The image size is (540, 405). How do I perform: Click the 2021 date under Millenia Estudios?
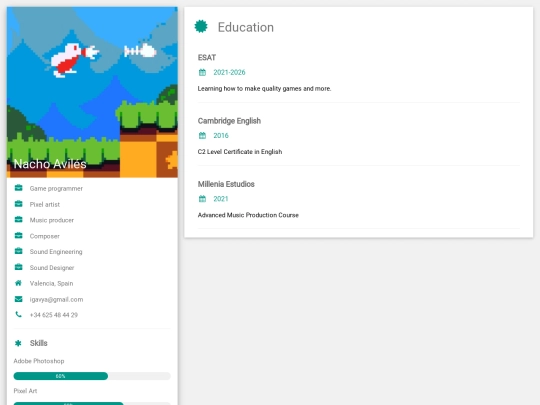tap(221, 199)
